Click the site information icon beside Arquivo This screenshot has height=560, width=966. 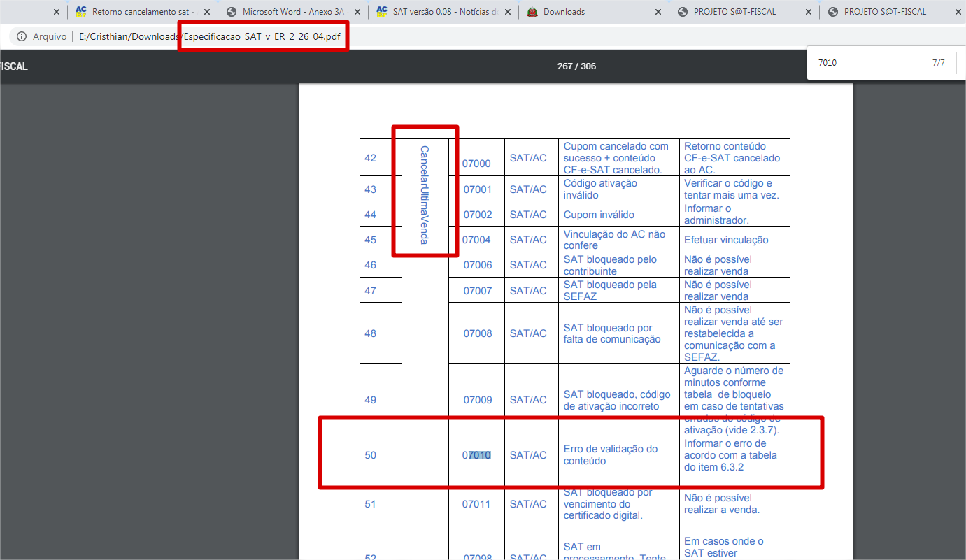click(x=22, y=36)
